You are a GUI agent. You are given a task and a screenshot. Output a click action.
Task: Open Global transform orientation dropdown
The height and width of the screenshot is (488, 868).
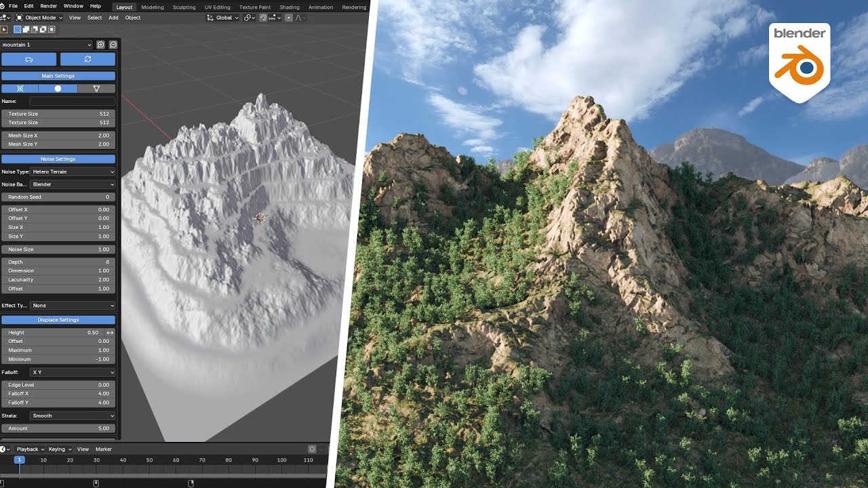click(x=222, y=18)
